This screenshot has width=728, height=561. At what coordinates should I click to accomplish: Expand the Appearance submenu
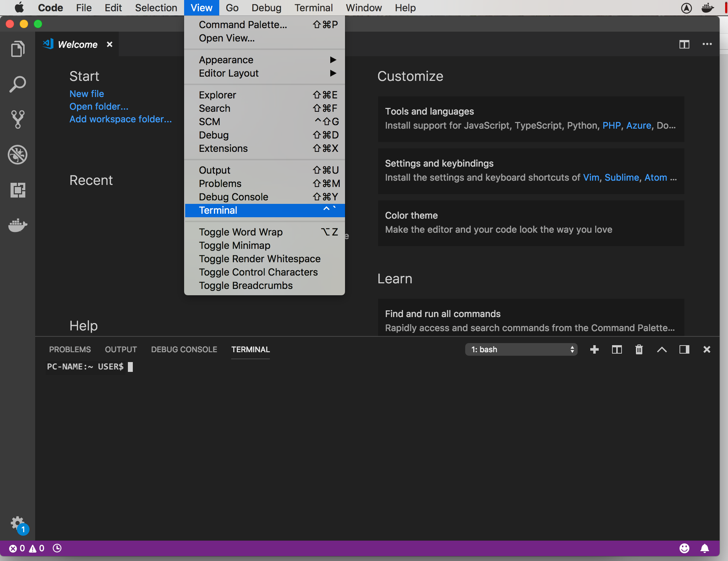[x=226, y=60]
